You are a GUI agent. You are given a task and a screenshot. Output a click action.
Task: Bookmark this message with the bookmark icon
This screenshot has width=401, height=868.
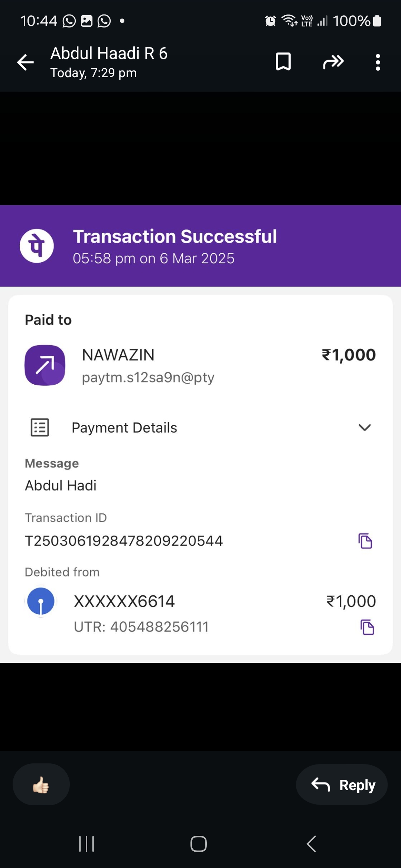pos(283,62)
